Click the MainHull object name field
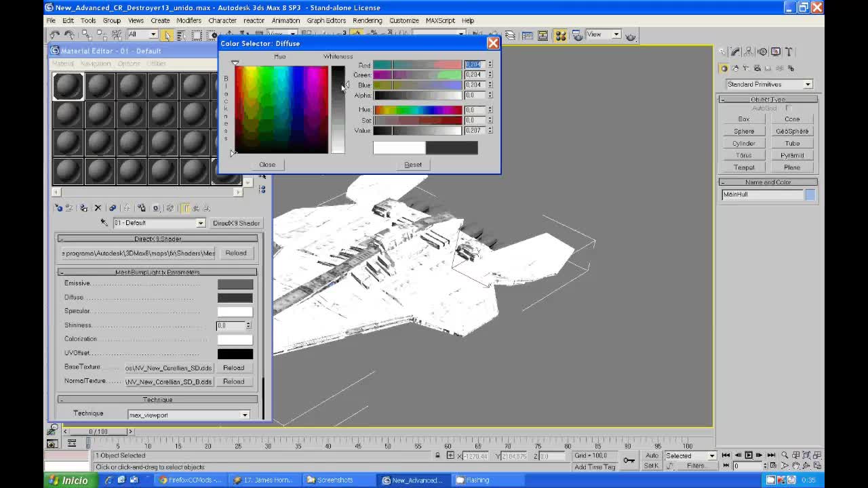The height and width of the screenshot is (488, 868). pos(762,195)
